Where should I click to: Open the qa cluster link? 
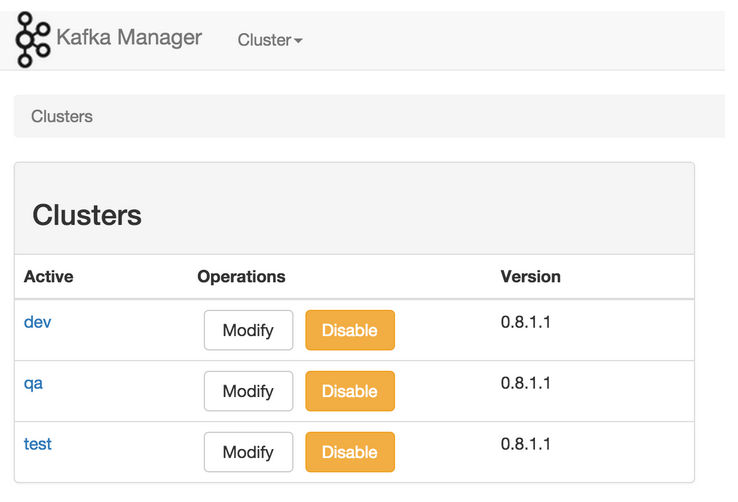(x=33, y=383)
